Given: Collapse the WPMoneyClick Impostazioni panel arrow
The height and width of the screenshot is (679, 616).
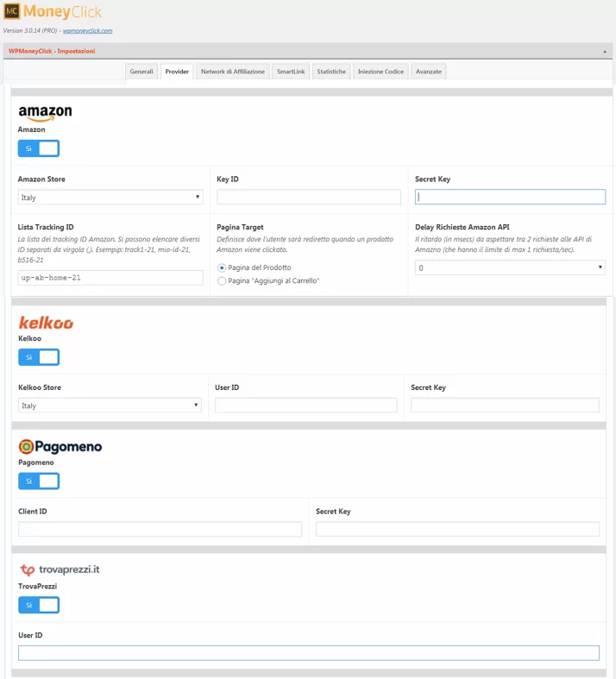Looking at the screenshot, I should [x=605, y=52].
